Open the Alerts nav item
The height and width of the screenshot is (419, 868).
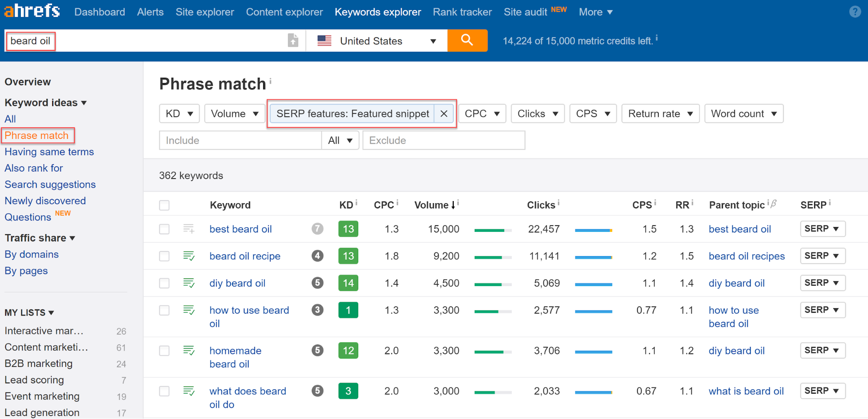pos(150,12)
